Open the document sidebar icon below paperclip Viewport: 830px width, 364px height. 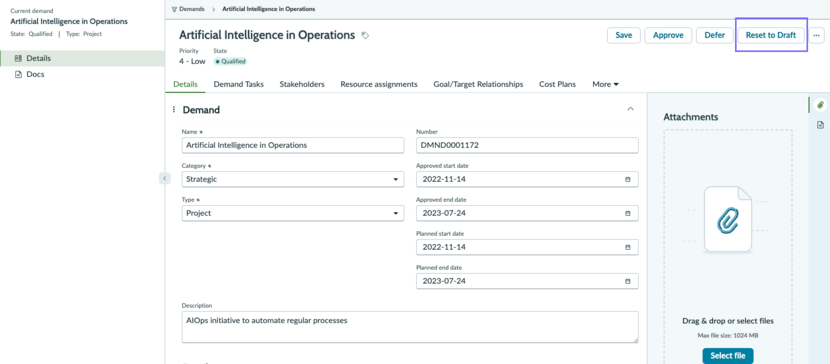coord(820,125)
